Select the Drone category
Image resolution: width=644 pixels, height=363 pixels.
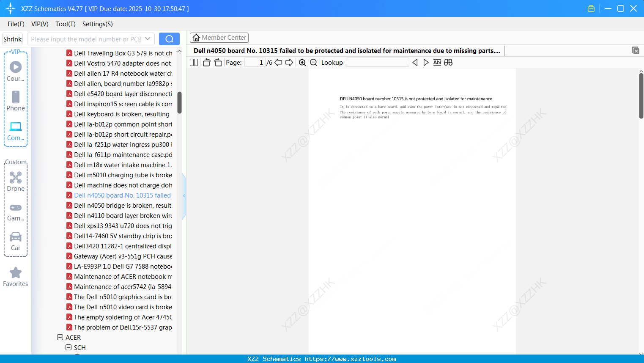pyautogui.click(x=16, y=181)
